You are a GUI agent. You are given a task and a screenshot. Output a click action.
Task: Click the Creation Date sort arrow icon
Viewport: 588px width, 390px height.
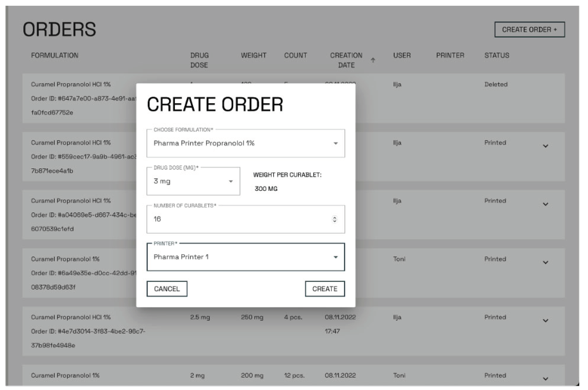[x=373, y=60]
